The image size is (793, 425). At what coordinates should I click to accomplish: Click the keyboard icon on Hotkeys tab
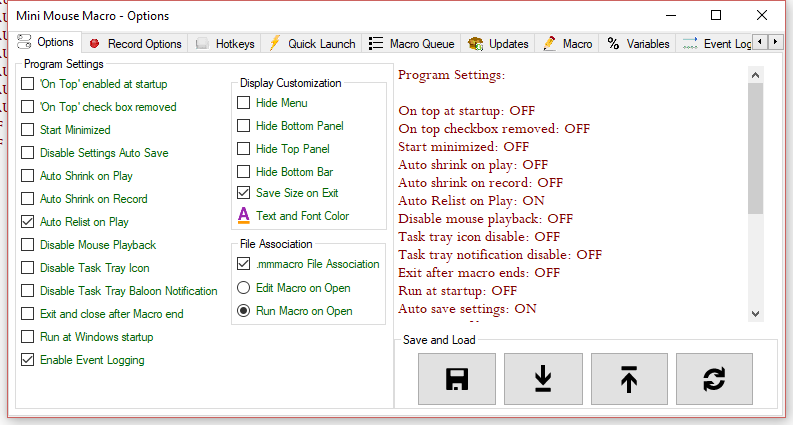202,44
